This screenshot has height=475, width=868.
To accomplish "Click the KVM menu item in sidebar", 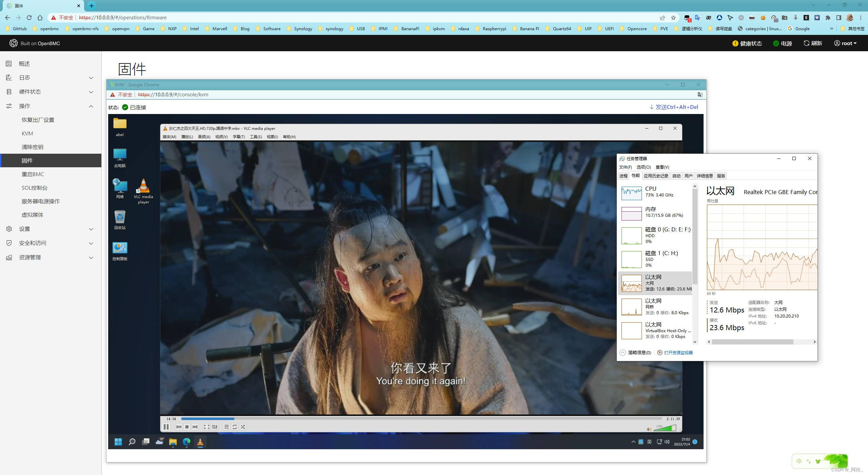I will click(x=27, y=133).
